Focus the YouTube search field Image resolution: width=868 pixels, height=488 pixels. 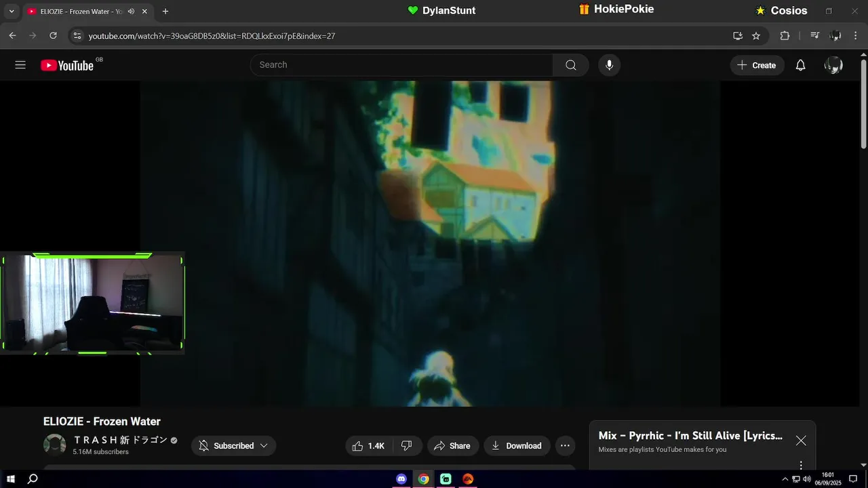coord(401,65)
